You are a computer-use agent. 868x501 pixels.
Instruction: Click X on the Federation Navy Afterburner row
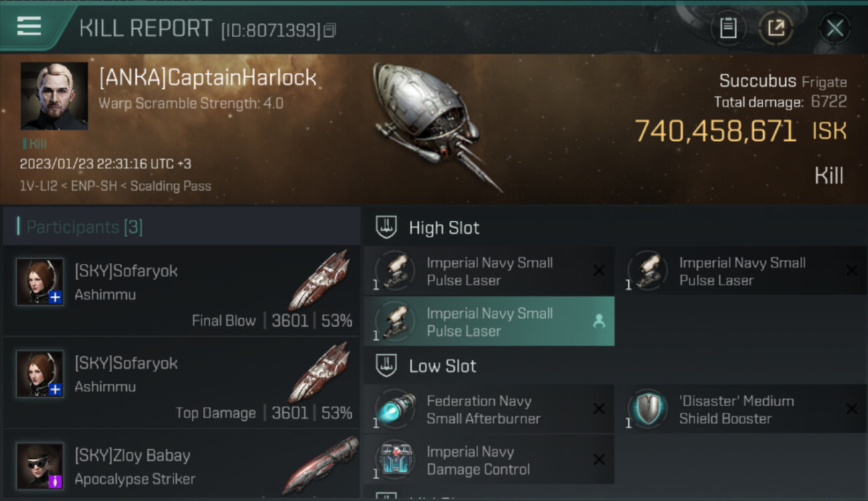pyautogui.click(x=599, y=409)
